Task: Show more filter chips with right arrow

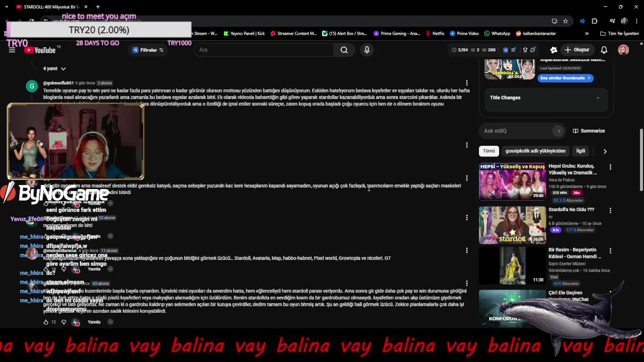Action: pos(605,151)
